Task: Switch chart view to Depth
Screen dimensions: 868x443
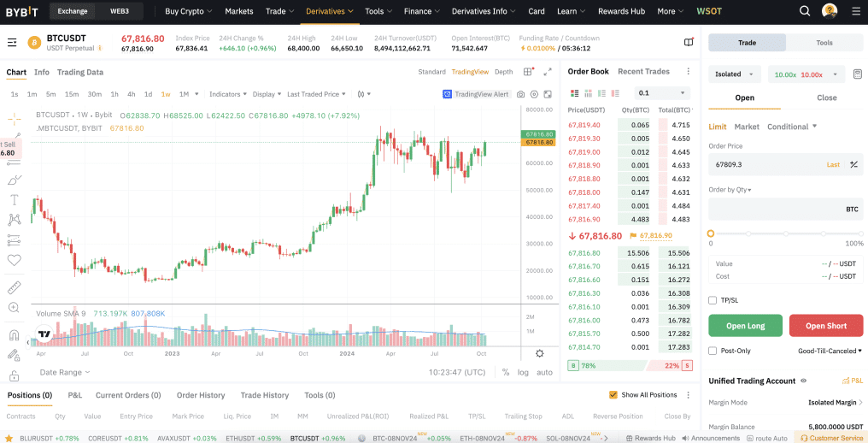Action: 504,72
